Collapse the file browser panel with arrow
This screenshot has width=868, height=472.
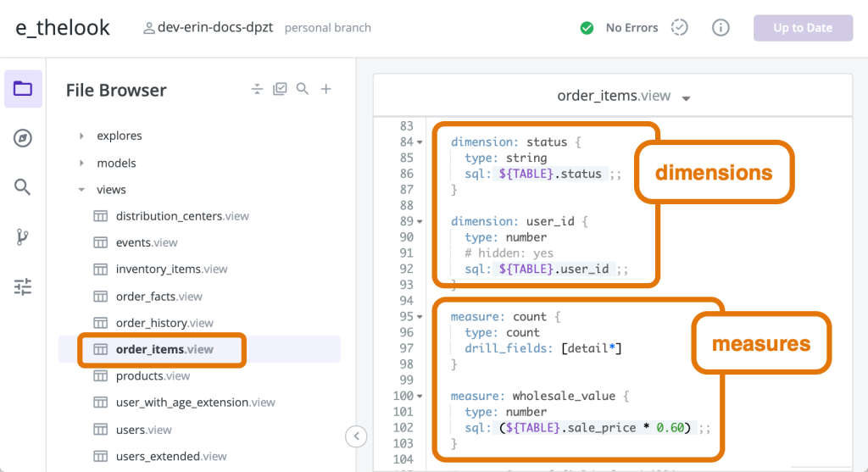coord(357,436)
